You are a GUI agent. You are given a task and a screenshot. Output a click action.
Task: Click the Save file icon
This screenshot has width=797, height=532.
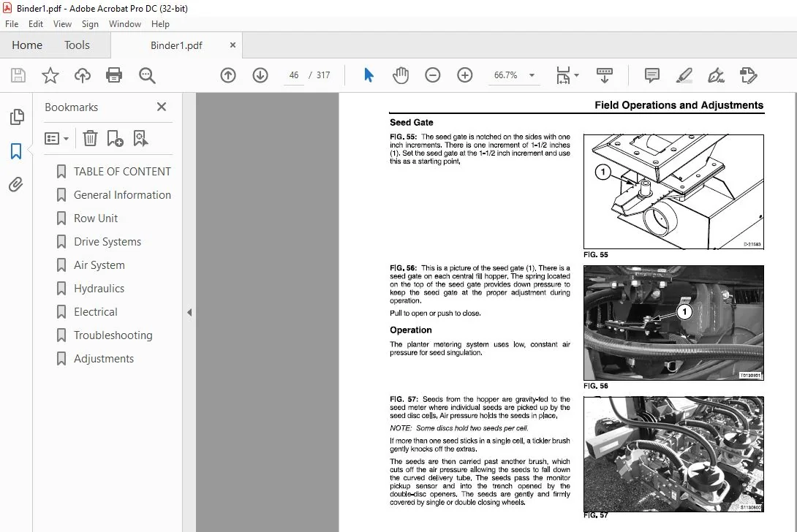18,75
